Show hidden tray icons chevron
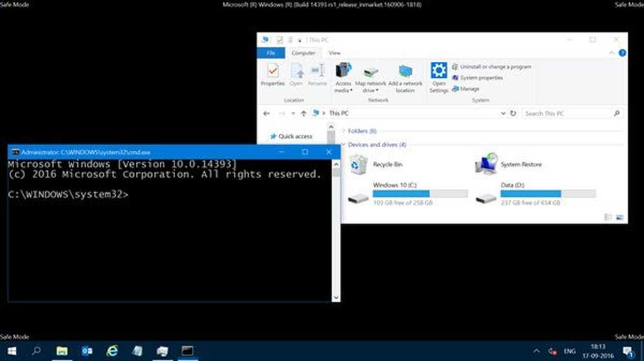 click(536, 351)
